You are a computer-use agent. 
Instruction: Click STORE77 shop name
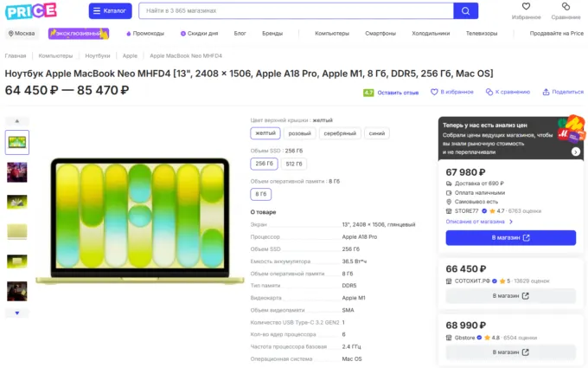pos(466,211)
